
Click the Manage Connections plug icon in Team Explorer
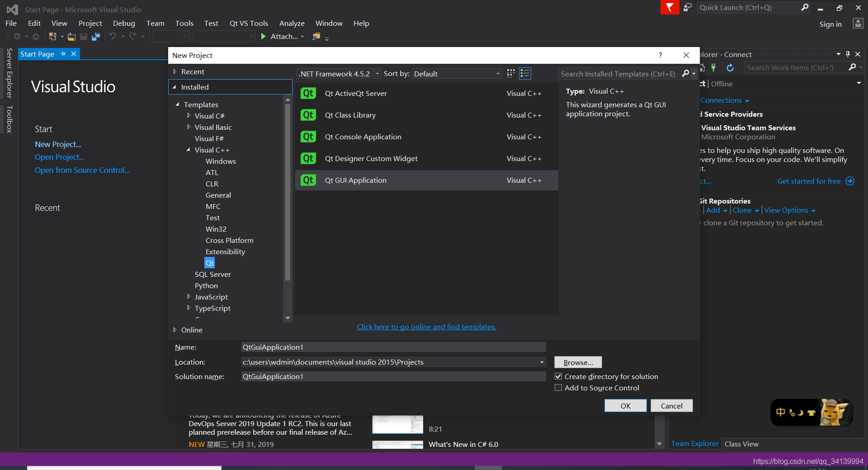[713, 67]
